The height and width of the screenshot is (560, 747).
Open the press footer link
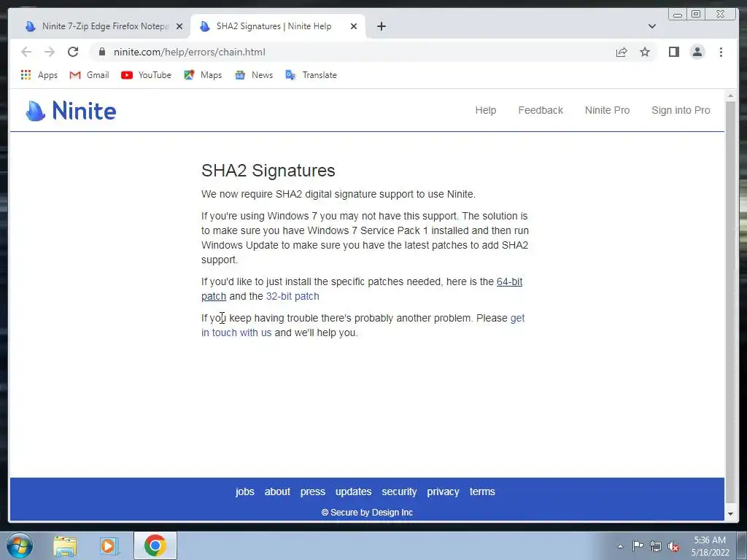[x=312, y=491]
